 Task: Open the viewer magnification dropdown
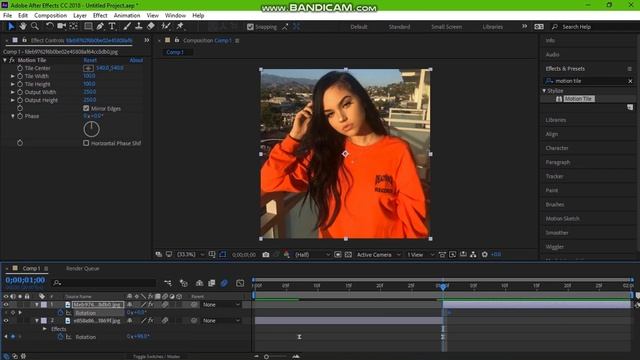coord(190,255)
